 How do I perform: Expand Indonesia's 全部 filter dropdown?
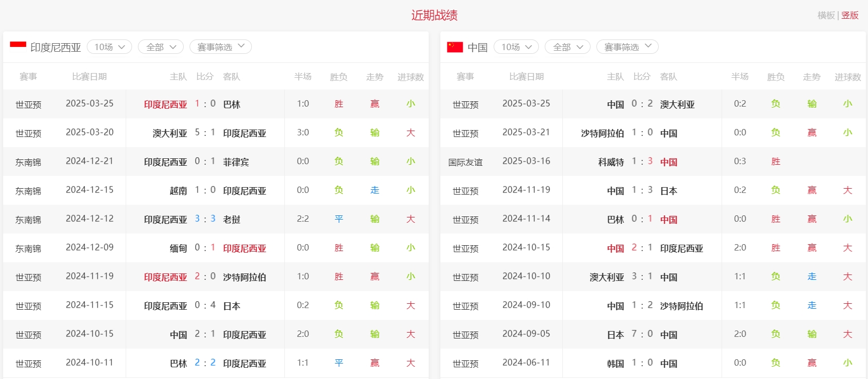(161, 47)
